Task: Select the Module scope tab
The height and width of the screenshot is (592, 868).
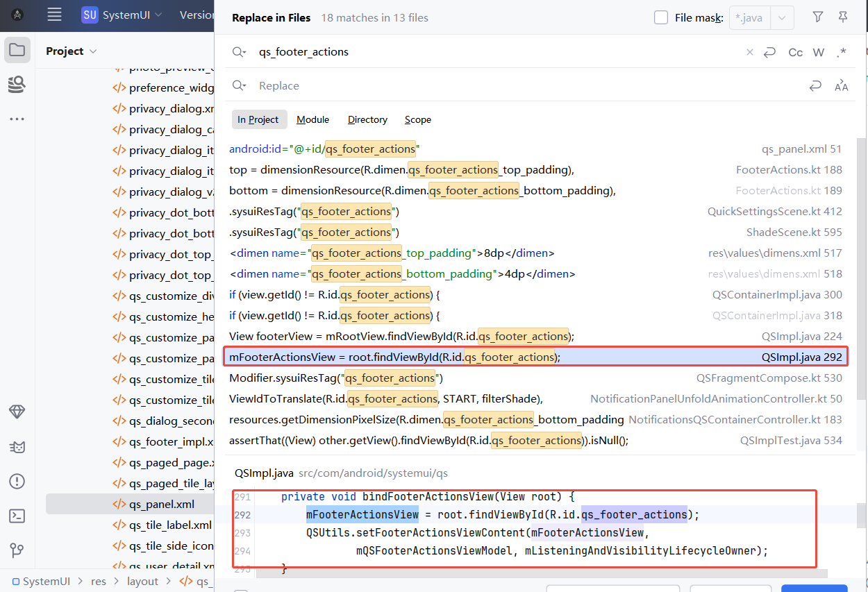Action: (x=312, y=119)
